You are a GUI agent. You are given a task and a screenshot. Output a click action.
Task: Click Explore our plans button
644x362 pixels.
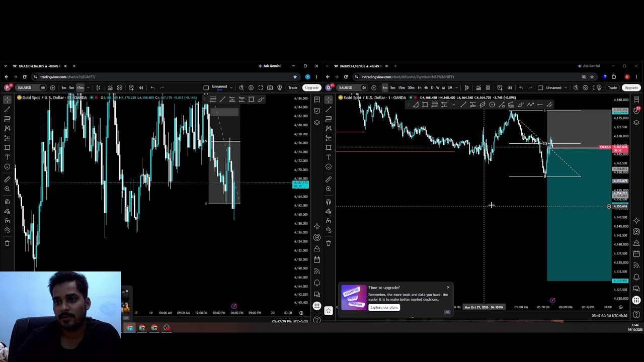coord(384,307)
